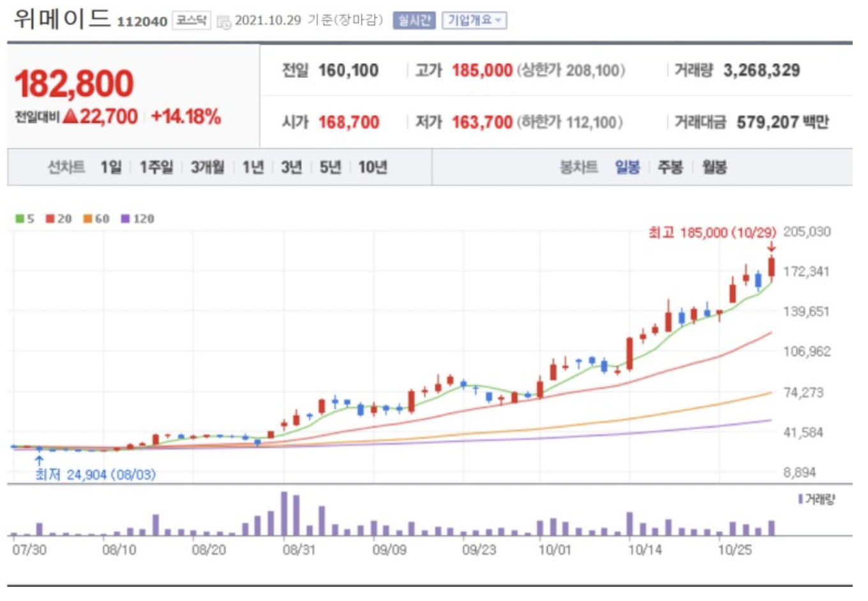
Task: Click the purple 120-day moving average swatch
Action: pyautogui.click(x=125, y=219)
